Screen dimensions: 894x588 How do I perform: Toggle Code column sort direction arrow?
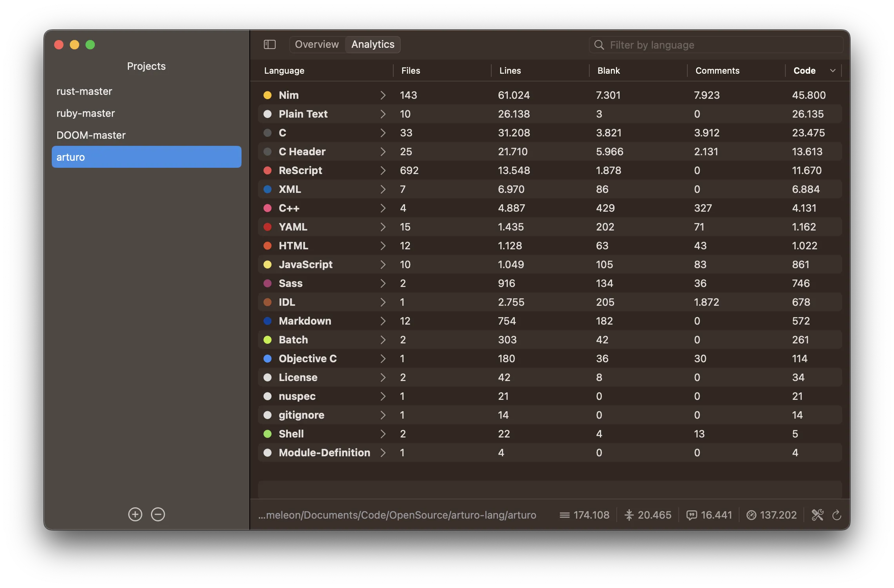click(x=833, y=71)
